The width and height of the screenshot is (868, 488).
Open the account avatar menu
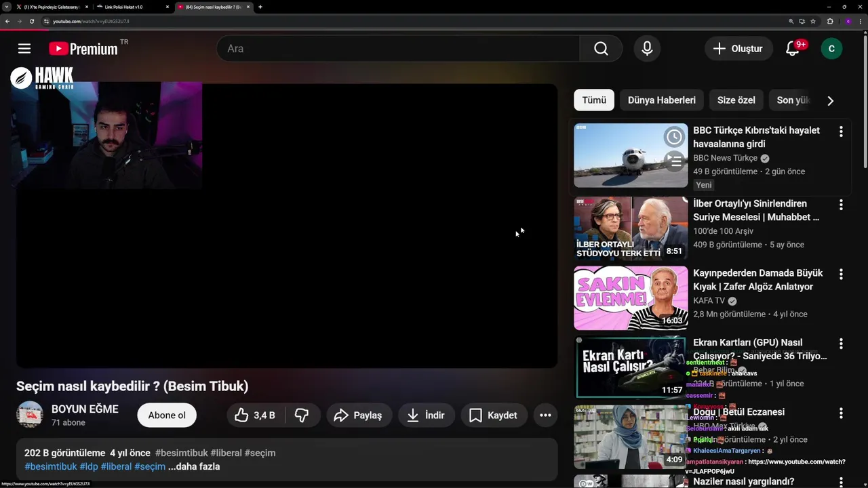point(831,48)
